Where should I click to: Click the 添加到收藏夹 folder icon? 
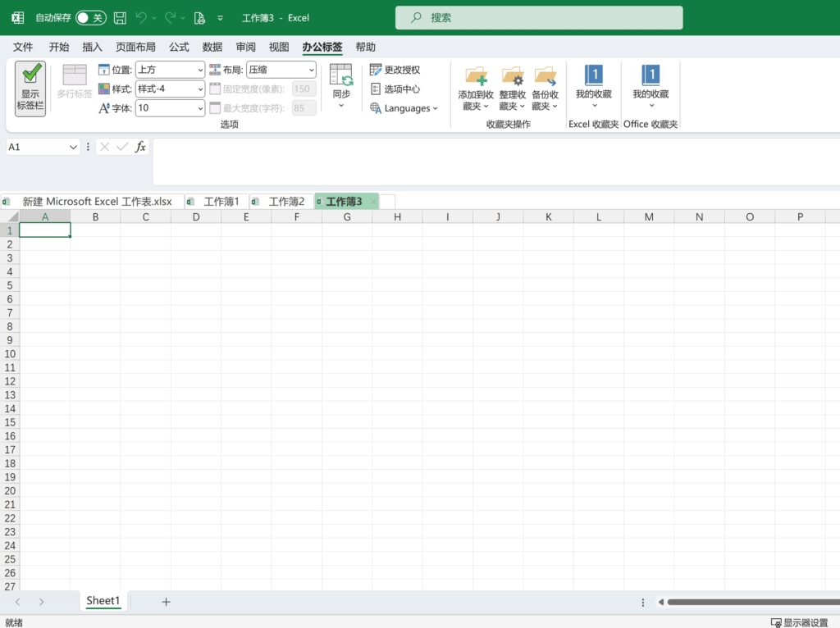pos(476,76)
